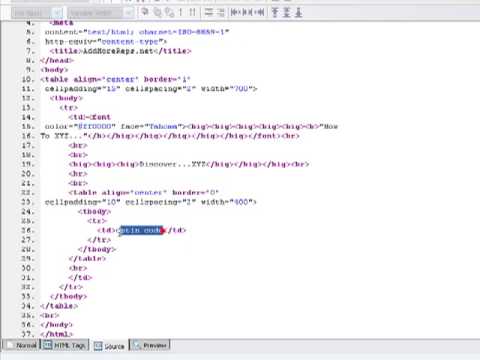Viewport: 480px width, 360px height.
Task: Click the '</html>' tag on line 37
Action: pos(56,334)
